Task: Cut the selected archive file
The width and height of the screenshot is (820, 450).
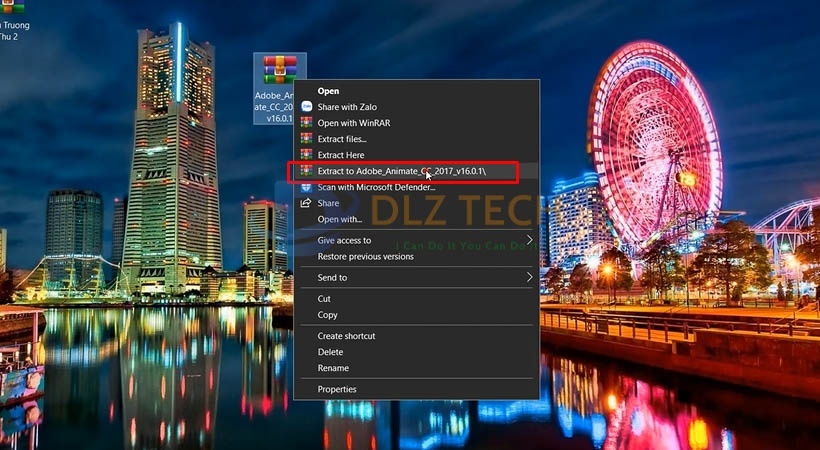Action: click(324, 299)
